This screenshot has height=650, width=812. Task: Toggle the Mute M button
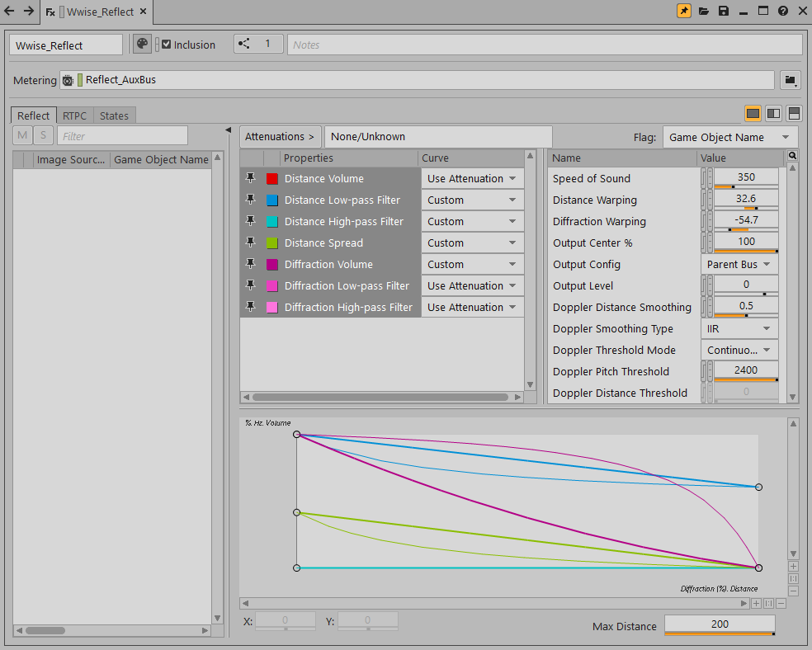[22, 136]
